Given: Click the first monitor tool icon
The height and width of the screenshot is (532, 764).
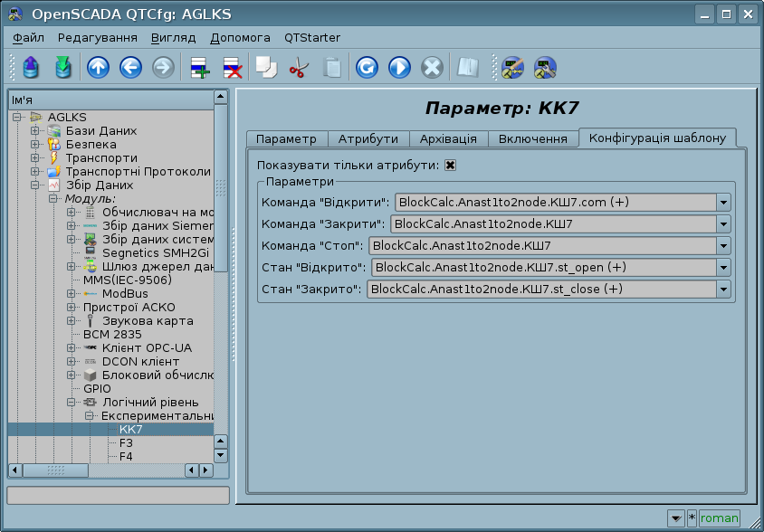Looking at the screenshot, I should [x=512, y=67].
